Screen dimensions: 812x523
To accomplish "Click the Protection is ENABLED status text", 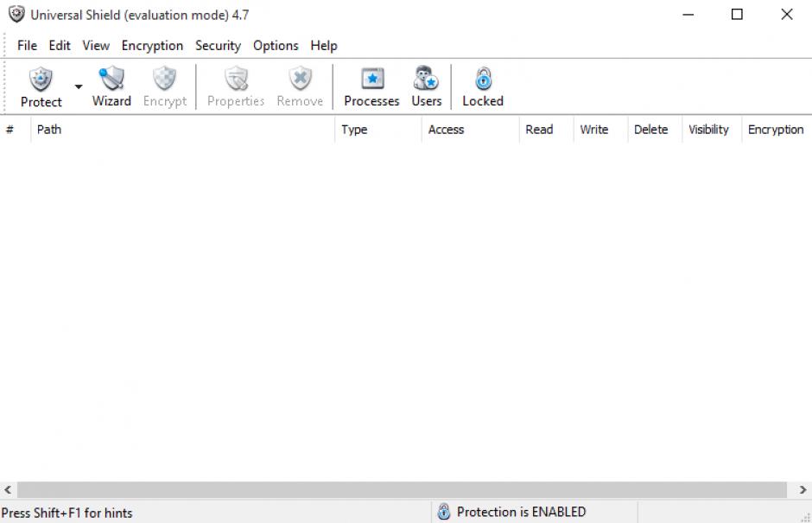I will 521,512.
